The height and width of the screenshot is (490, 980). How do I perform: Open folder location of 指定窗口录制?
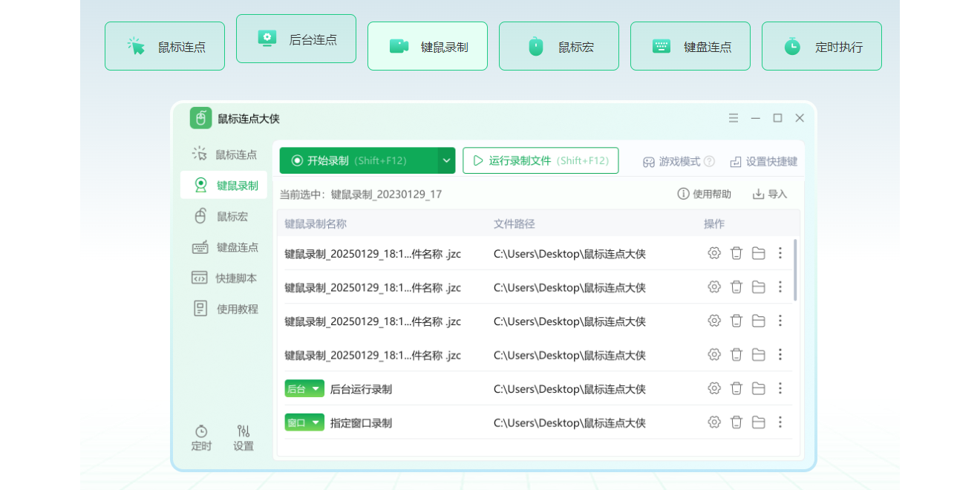(758, 422)
